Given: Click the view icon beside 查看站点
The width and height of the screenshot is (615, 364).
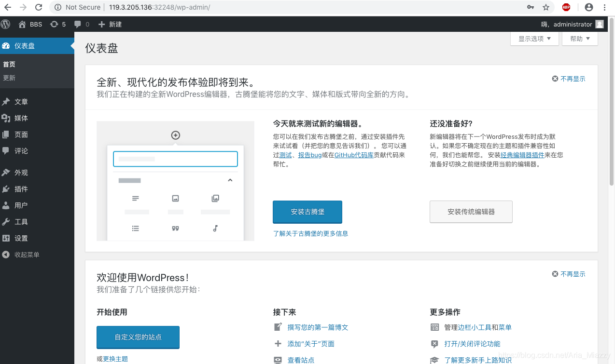Looking at the screenshot, I should pyautogui.click(x=278, y=360).
